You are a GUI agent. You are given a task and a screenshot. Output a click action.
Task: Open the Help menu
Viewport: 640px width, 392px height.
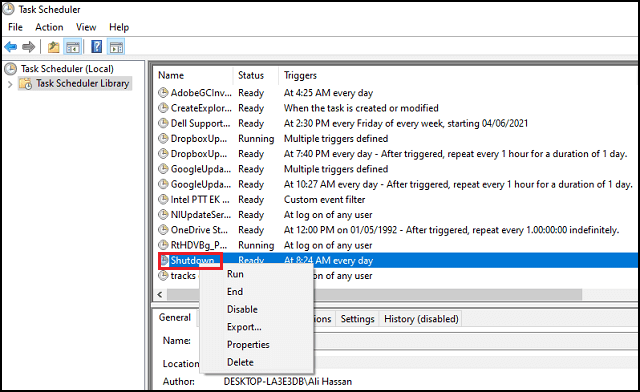119,27
